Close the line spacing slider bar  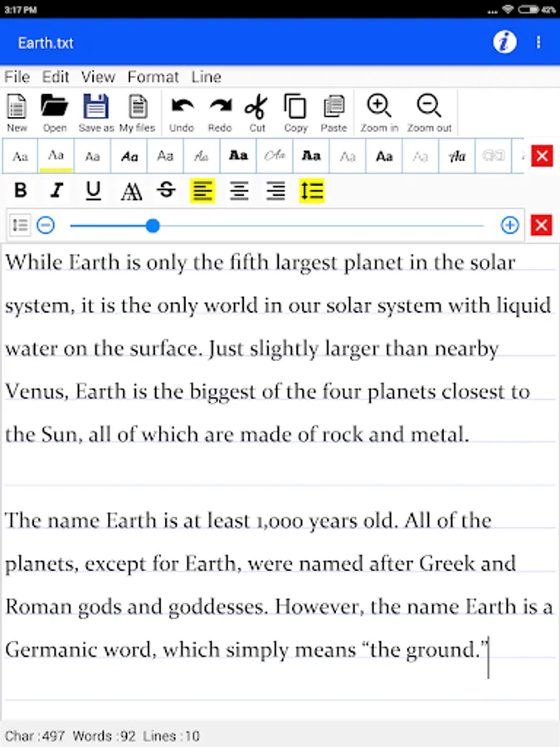[x=542, y=225]
